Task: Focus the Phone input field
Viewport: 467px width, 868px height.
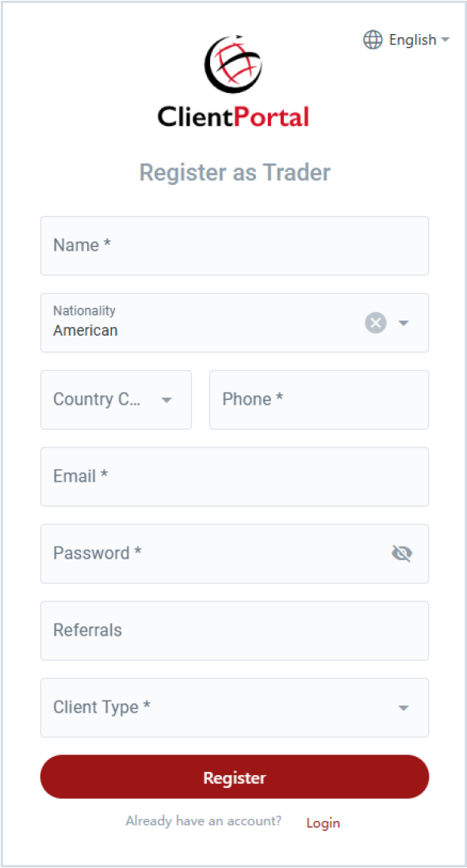Action: point(319,400)
